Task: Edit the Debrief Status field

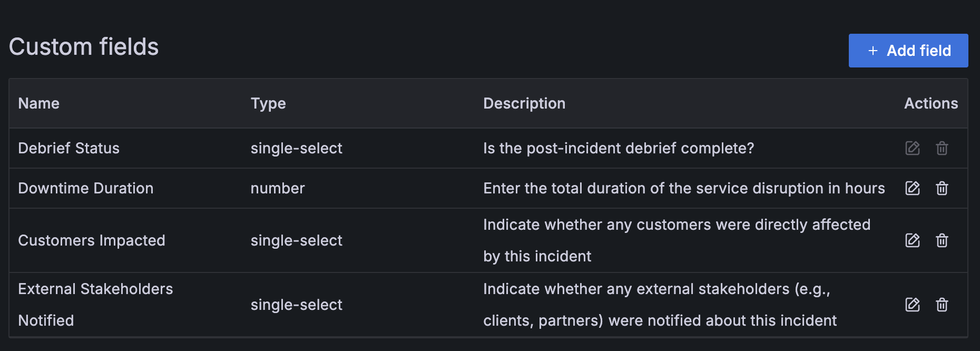Action: click(912, 148)
